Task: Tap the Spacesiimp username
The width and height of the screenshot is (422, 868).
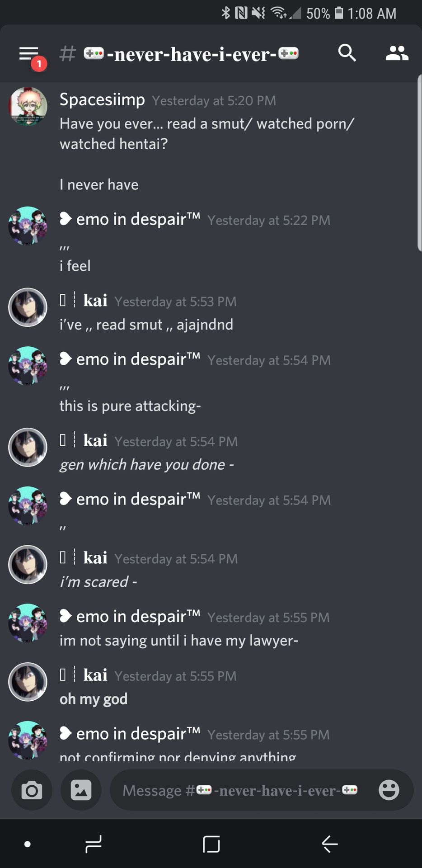Action: [x=102, y=99]
